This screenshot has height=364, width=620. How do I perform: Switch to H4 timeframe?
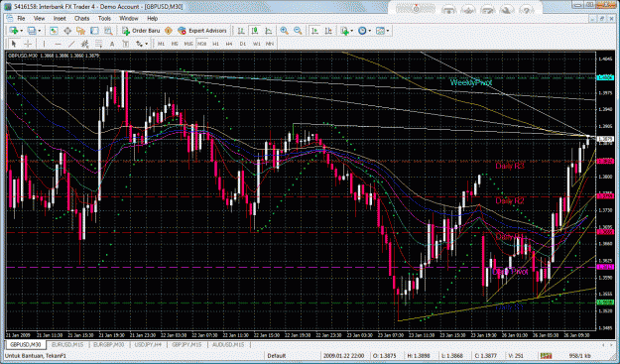229,44
